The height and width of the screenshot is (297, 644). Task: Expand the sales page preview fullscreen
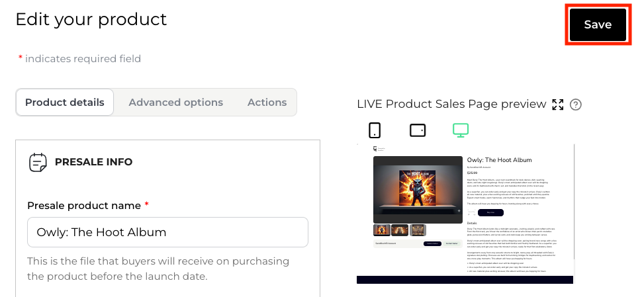pos(558,105)
